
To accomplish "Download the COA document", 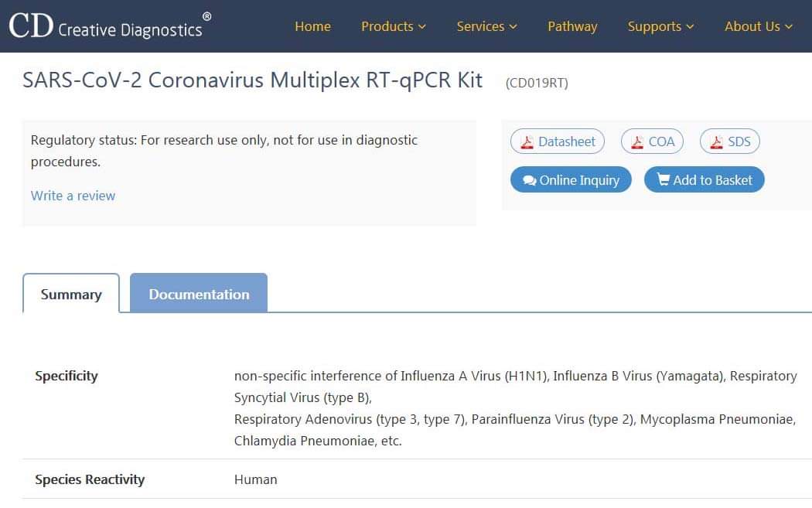I will click(x=652, y=141).
